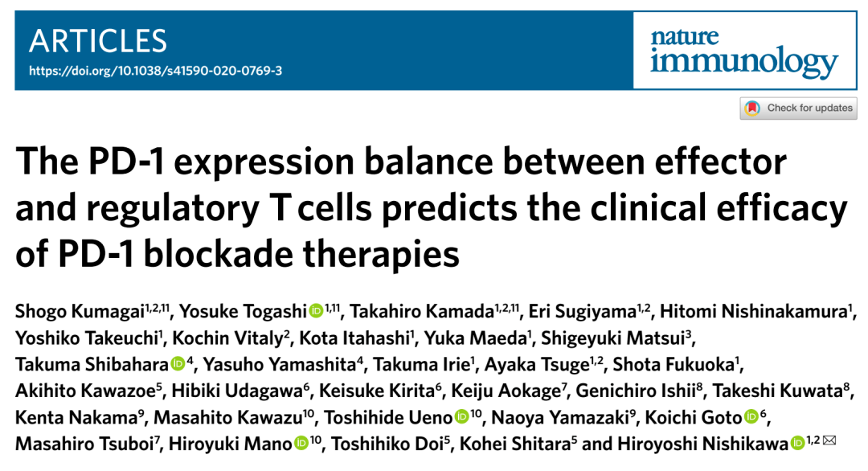
Task: Open the DOI link in header
Action: pyautogui.click(x=156, y=71)
